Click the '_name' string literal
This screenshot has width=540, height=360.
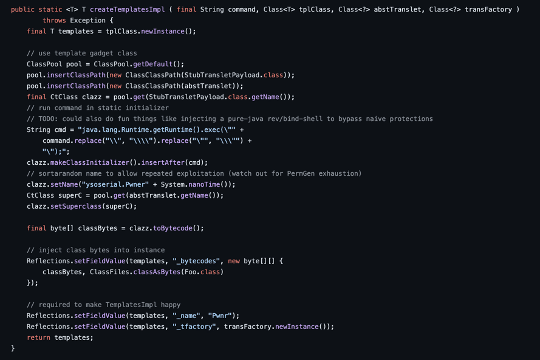(x=186, y=316)
